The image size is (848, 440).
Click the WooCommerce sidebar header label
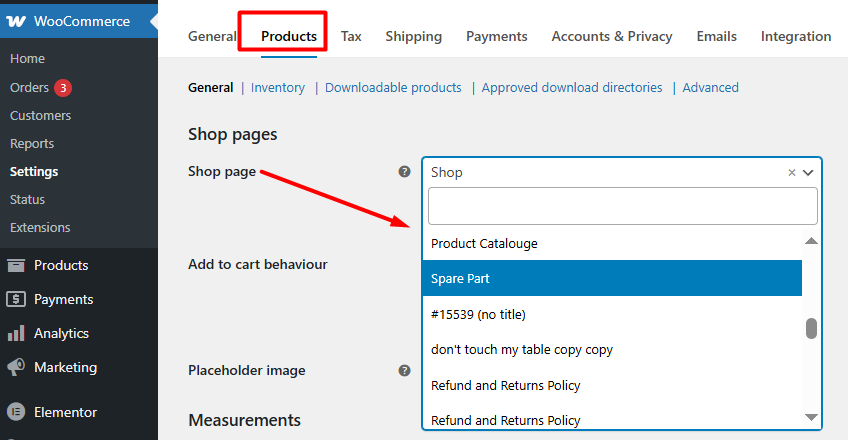pyautogui.click(x=82, y=22)
